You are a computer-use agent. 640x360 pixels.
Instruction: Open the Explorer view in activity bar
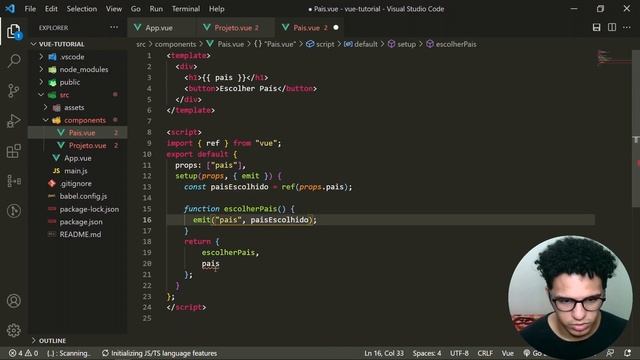[x=13, y=31]
